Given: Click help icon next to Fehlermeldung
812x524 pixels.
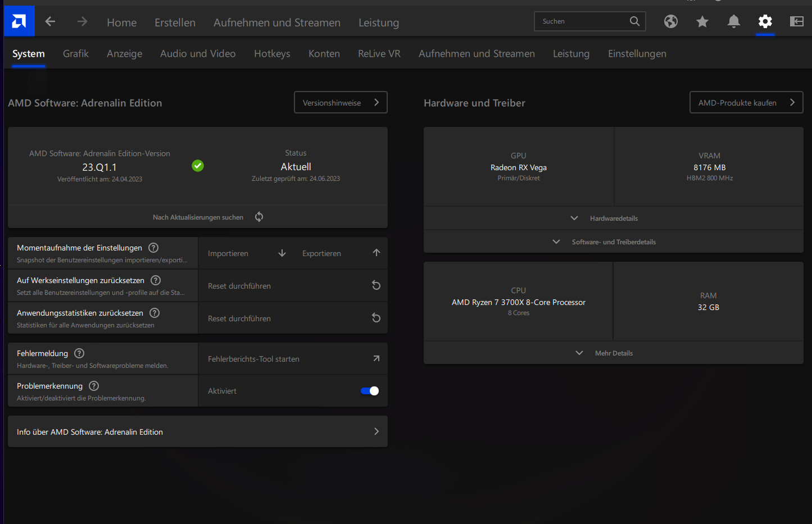Looking at the screenshot, I should [79, 353].
